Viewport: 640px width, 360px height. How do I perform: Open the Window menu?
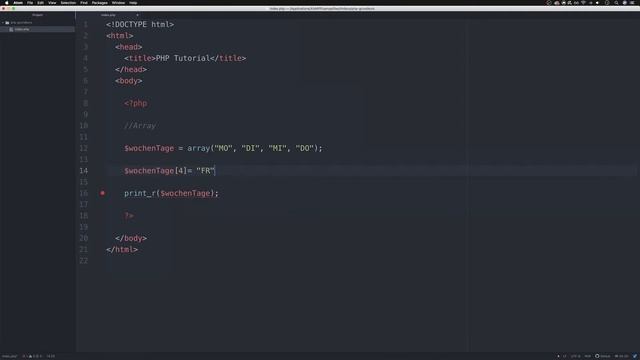118,3
